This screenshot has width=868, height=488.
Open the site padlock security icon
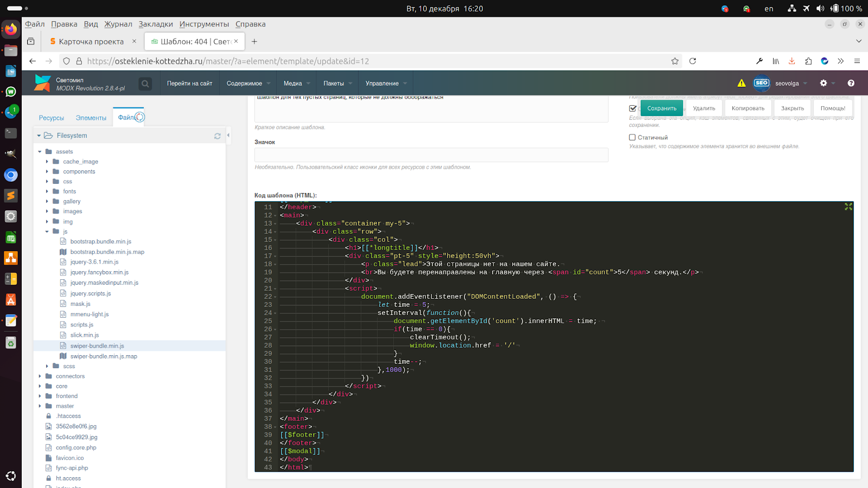click(79, 61)
